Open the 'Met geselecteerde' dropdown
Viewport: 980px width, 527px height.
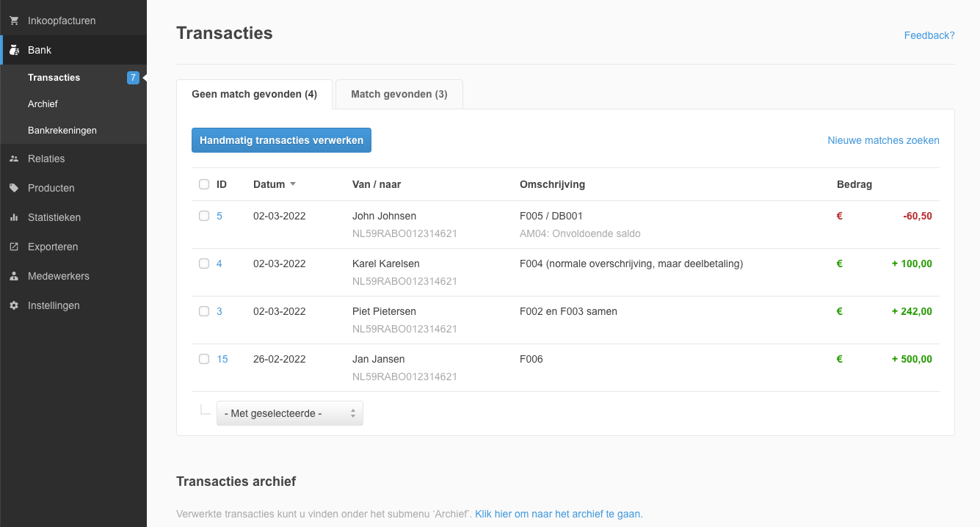(289, 413)
